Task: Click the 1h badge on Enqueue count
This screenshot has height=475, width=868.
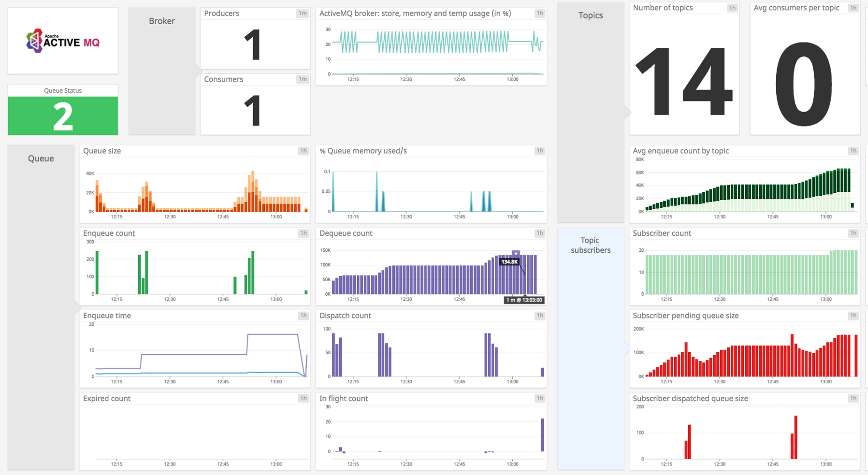Action: [x=303, y=233]
